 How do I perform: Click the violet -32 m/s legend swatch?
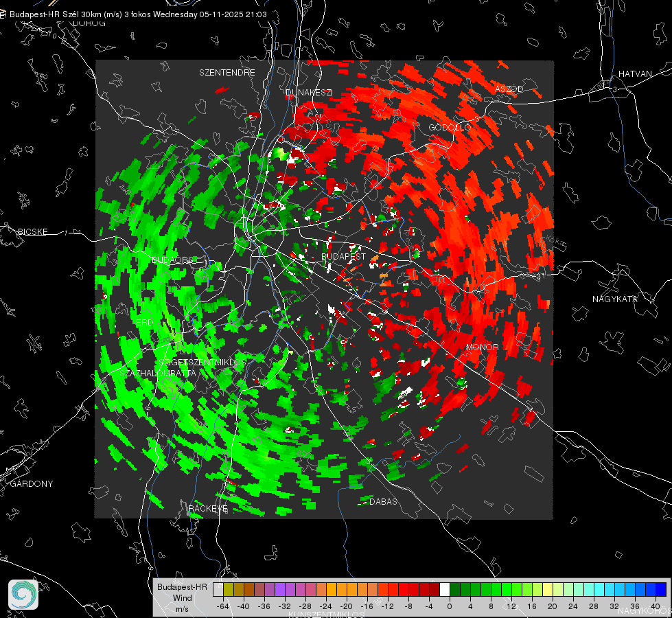click(280, 589)
